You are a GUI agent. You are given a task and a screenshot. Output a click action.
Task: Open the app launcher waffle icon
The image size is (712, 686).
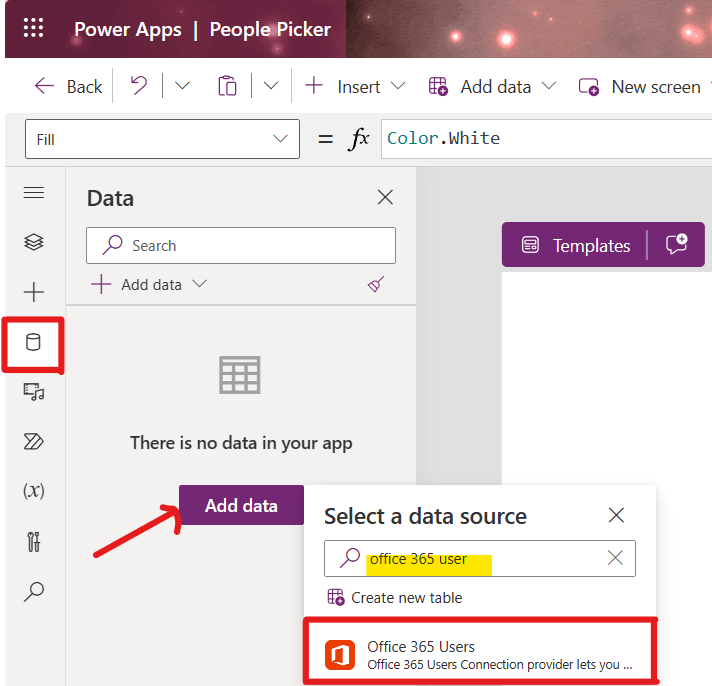(33, 28)
